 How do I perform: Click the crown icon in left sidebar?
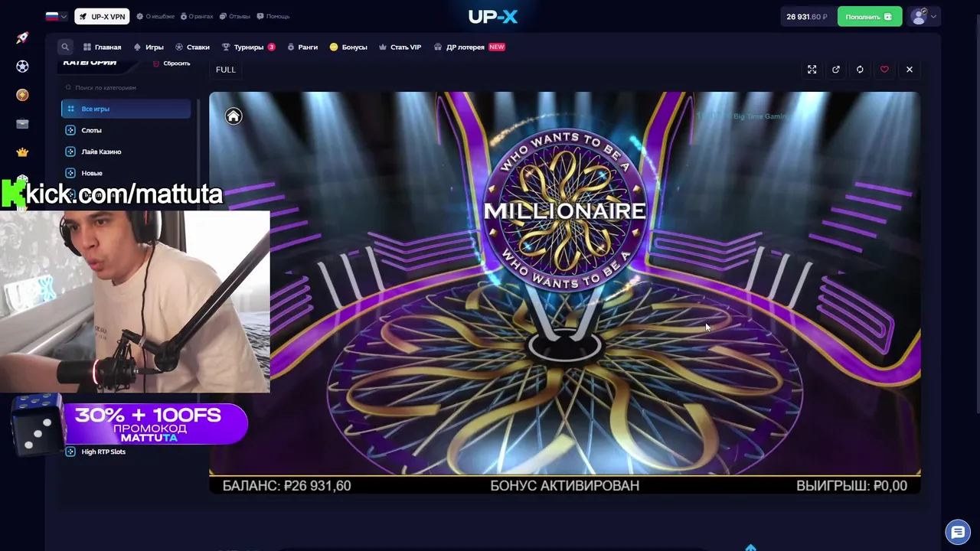(22, 152)
